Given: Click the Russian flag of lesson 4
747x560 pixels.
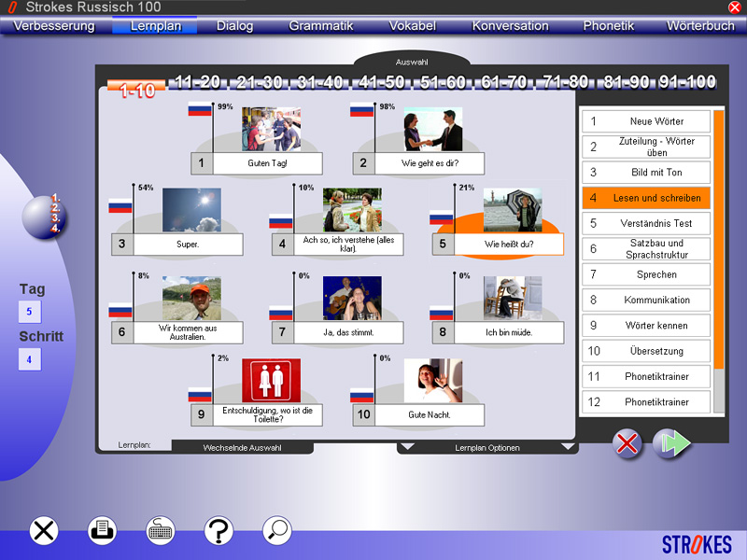Looking at the screenshot, I should [281, 221].
